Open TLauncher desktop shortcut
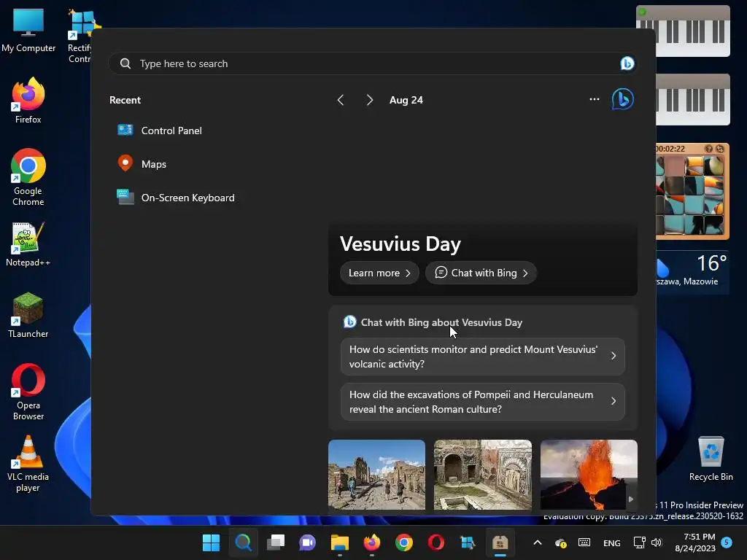747x560 pixels. (28, 315)
